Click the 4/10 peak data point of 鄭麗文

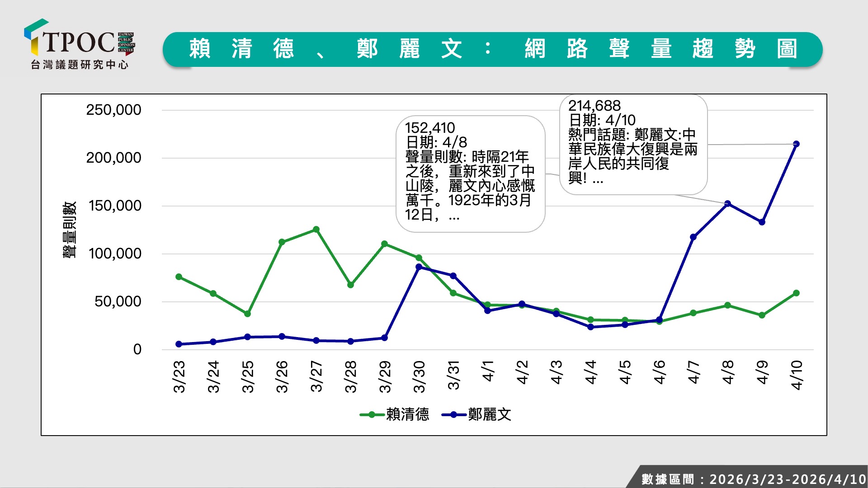(x=796, y=144)
